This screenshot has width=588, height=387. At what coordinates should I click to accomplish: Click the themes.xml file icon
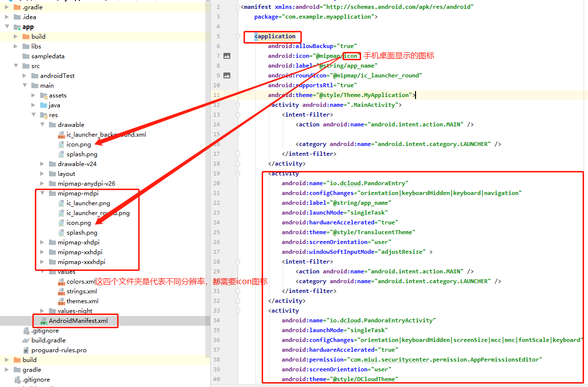click(61, 301)
